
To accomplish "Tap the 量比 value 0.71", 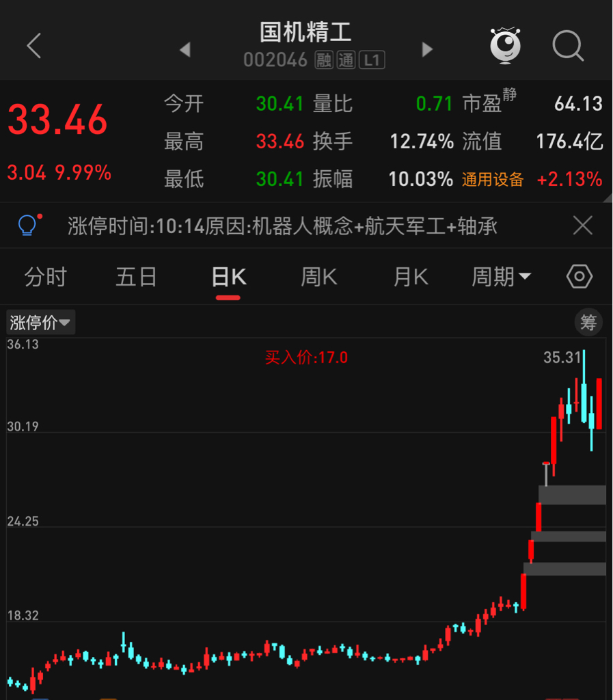I will (x=434, y=104).
